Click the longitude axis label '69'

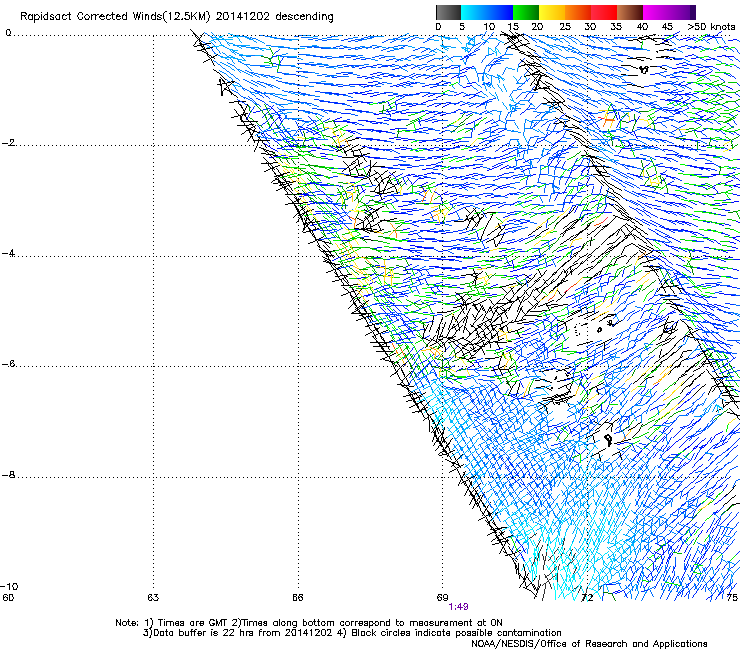442,598
